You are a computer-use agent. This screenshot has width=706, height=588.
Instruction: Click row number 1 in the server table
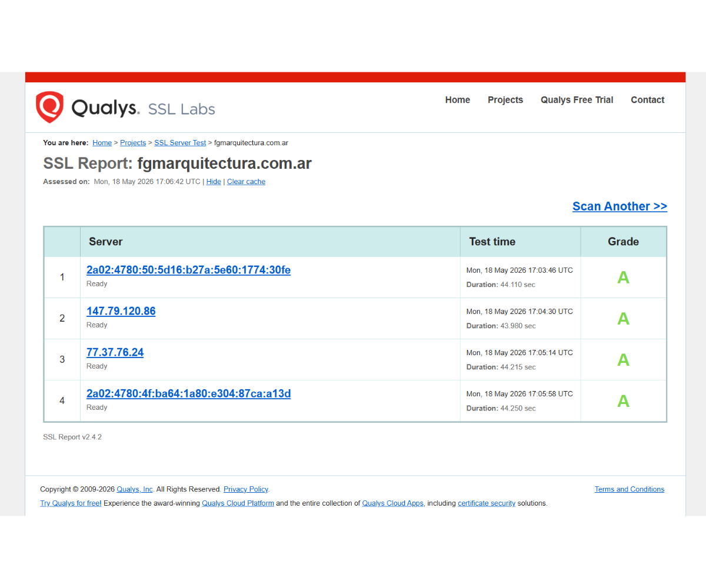62,277
